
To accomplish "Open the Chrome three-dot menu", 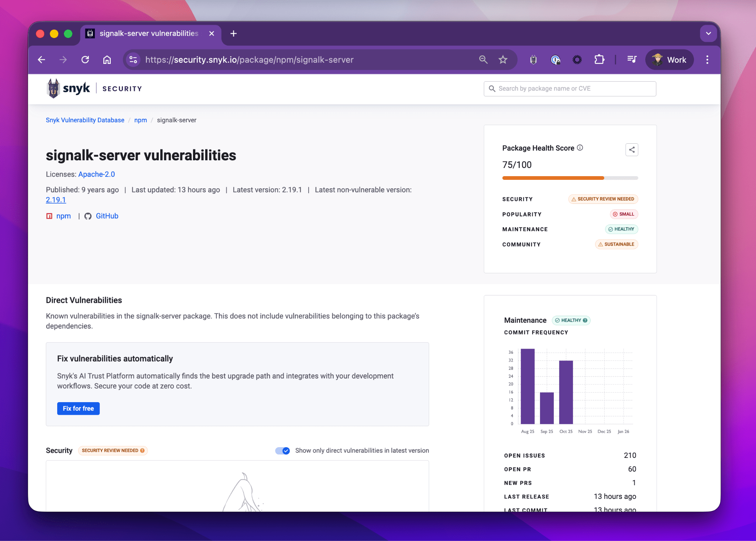I will pyautogui.click(x=707, y=59).
